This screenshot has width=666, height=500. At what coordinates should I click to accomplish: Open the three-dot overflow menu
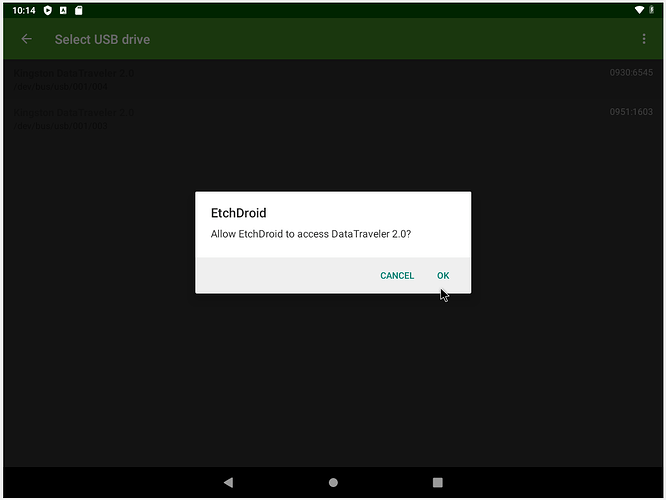click(x=644, y=39)
